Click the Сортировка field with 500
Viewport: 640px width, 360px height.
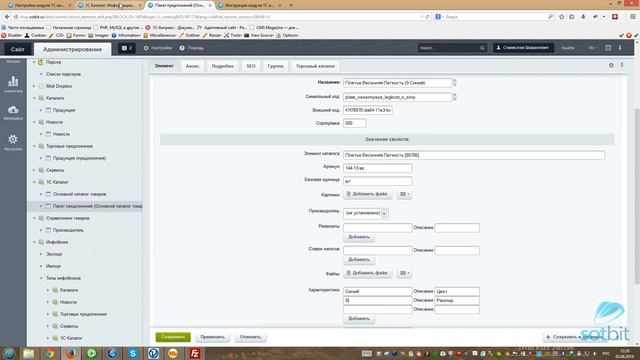tap(355, 123)
